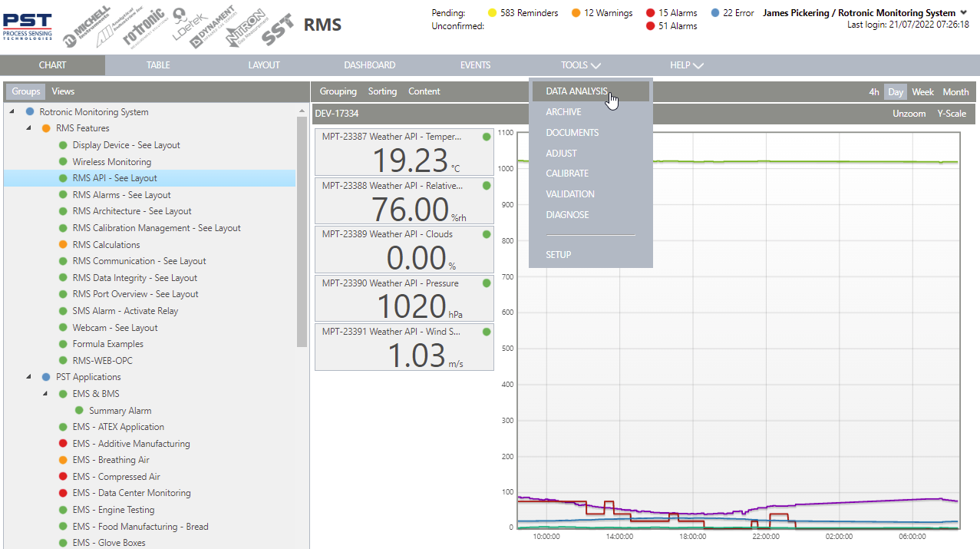Viewport: 980px width, 549px height.
Task: Open the 583 Reminders list
Action: (529, 13)
